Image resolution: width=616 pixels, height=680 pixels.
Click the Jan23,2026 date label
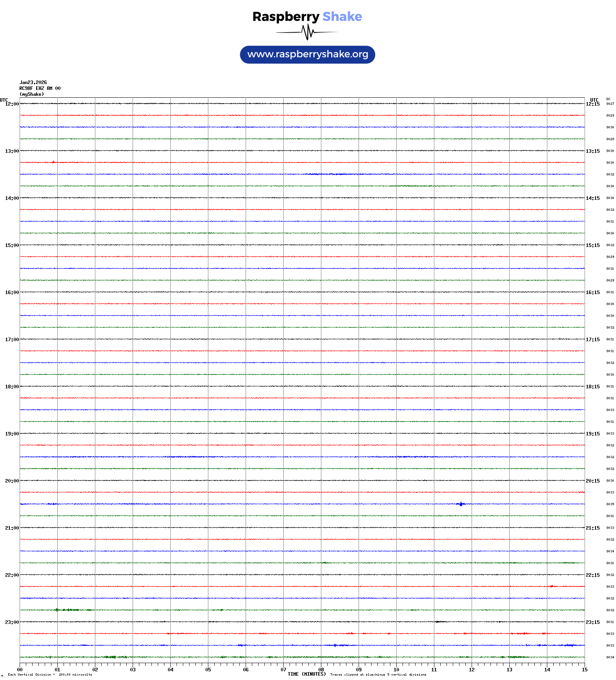tap(33, 82)
